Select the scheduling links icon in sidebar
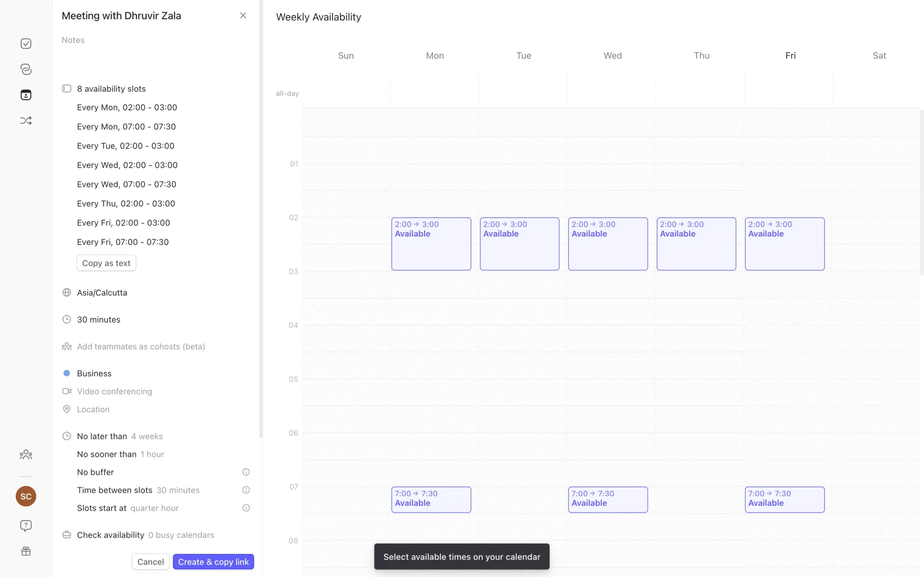924x577 pixels. point(26,69)
